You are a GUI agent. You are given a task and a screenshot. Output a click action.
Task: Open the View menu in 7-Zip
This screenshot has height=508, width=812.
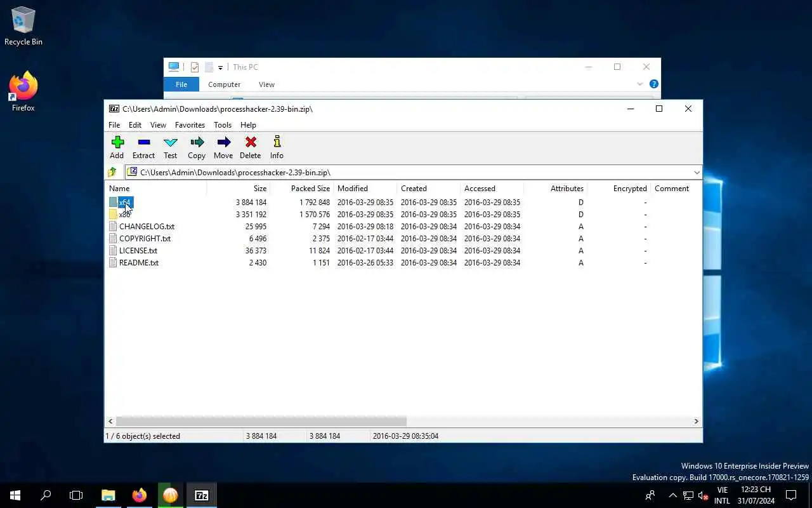click(x=158, y=125)
